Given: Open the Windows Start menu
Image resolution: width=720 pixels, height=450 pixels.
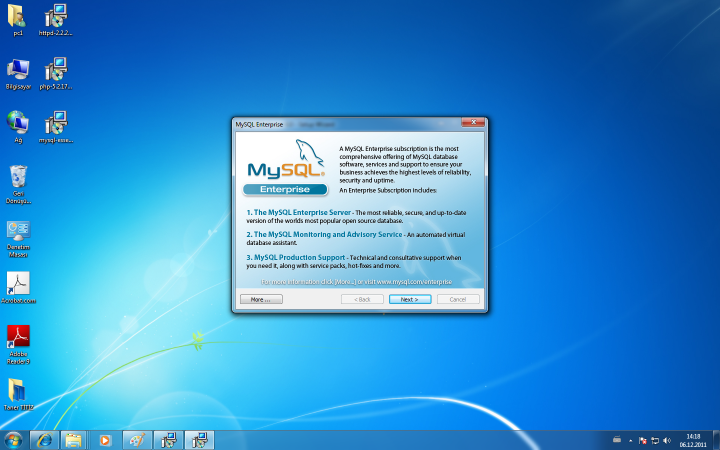Looking at the screenshot, I should (14, 440).
